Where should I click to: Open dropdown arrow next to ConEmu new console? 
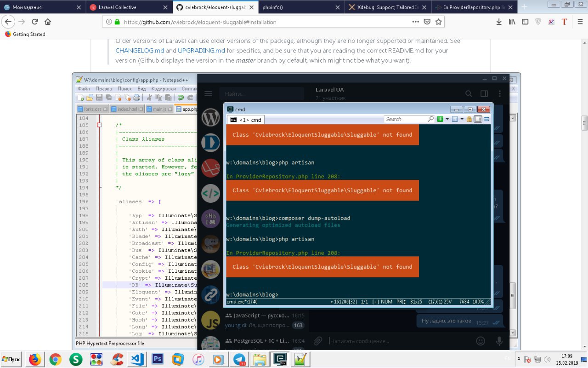(447, 119)
